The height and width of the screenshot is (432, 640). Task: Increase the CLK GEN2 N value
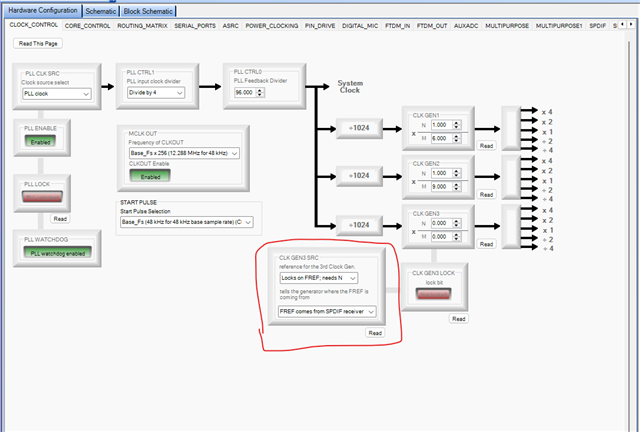457,171
